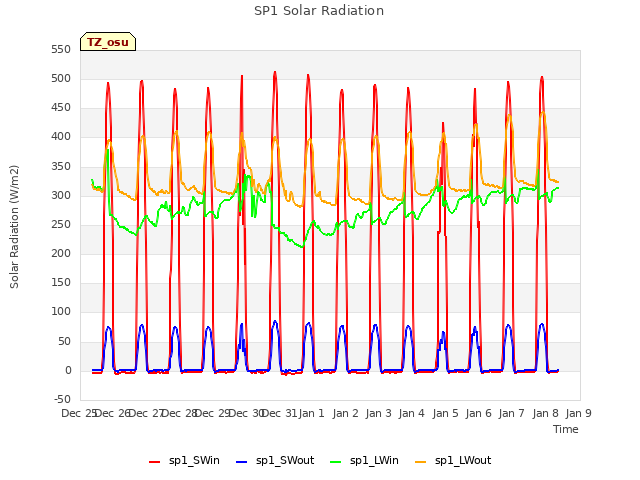This screenshot has height=480, width=640.
Task: Click the sp1_SWout blue legend swatch
Action: [x=242, y=462]
